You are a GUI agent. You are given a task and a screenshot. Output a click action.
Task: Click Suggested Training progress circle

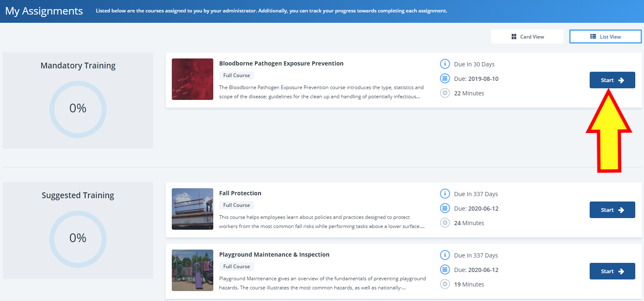78,239
